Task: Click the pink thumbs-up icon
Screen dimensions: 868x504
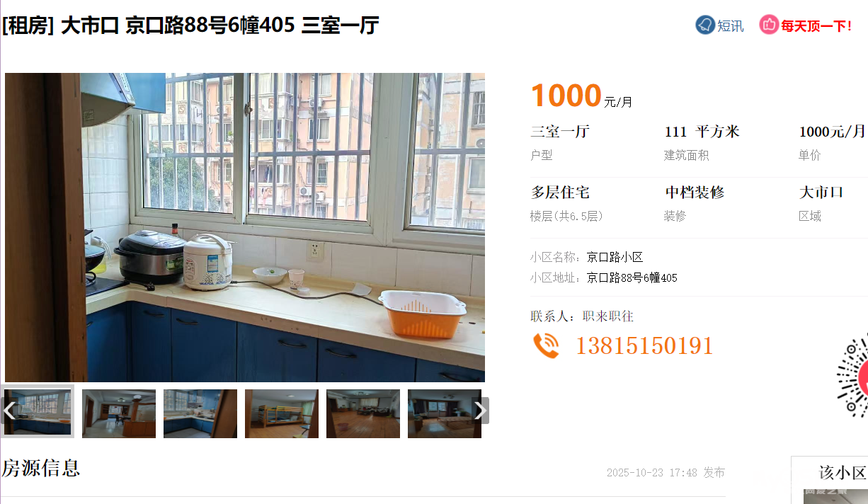Action: 769,25
